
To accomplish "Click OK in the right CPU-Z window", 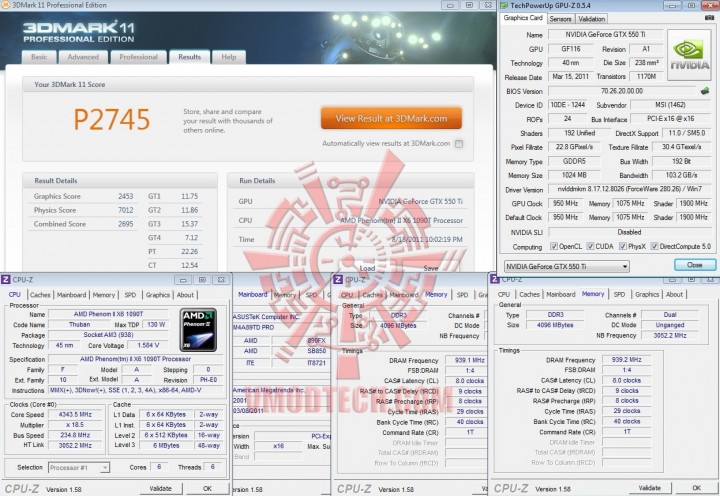I will pos(697,488).
